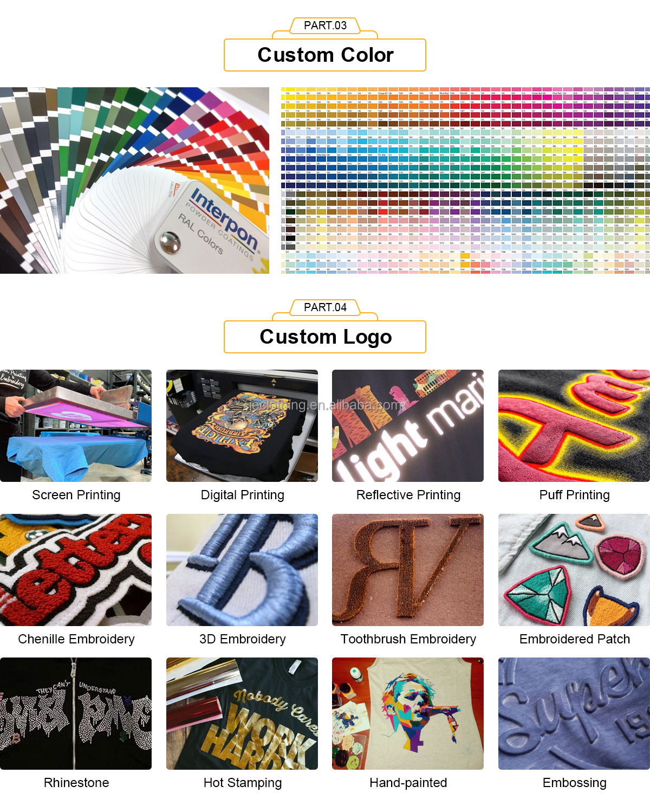Click the Hot Stamping caption text
The image size is (650, 812).
point(243,783)
